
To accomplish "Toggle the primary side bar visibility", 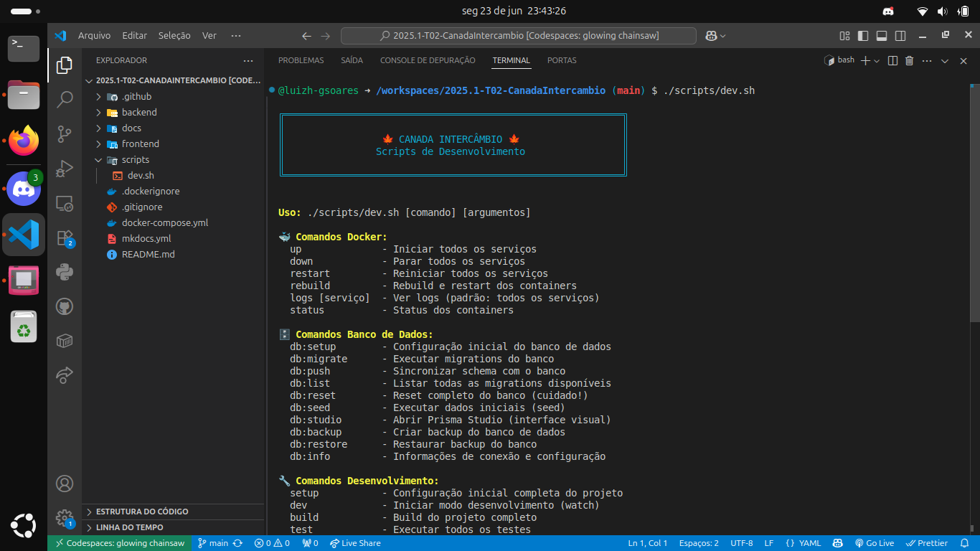I will tap(863, 36).
